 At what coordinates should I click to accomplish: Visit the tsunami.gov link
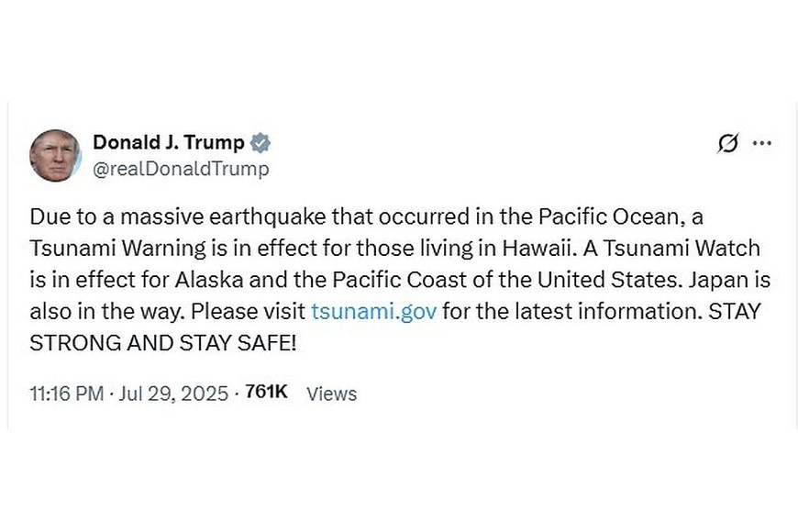pos(373,311)
